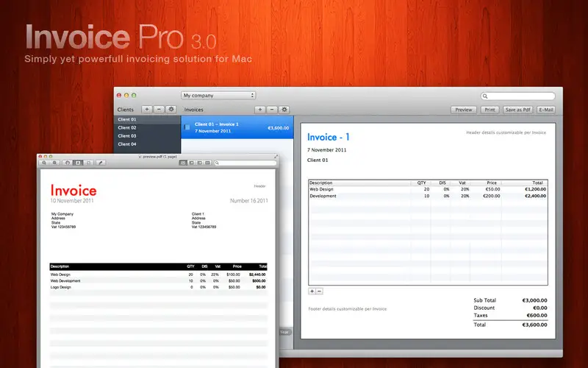The height and width of the screenshot is (368, 588).
Task: Focus the Invoice Pro search field
Action: click(518, 96)
